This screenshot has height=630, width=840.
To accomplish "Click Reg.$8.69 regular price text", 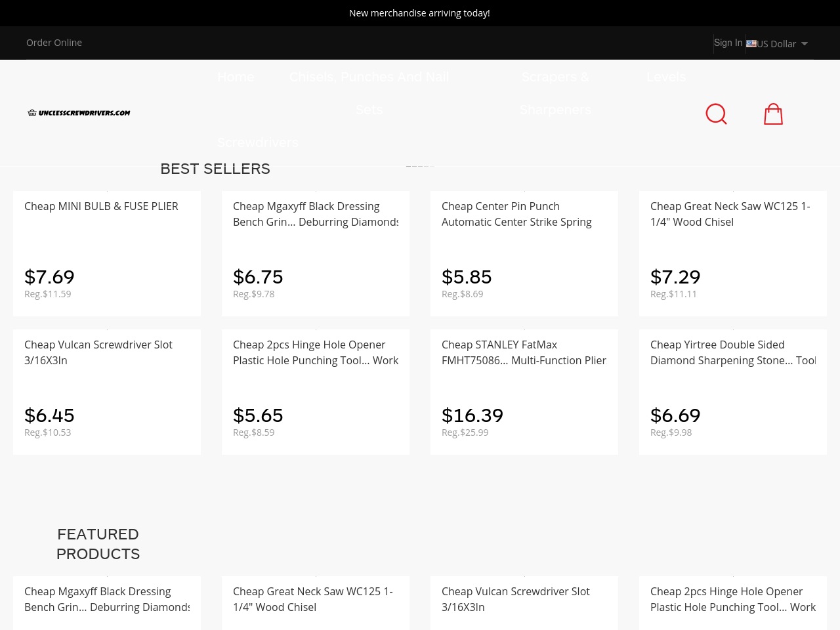I will tap(462, 294).
